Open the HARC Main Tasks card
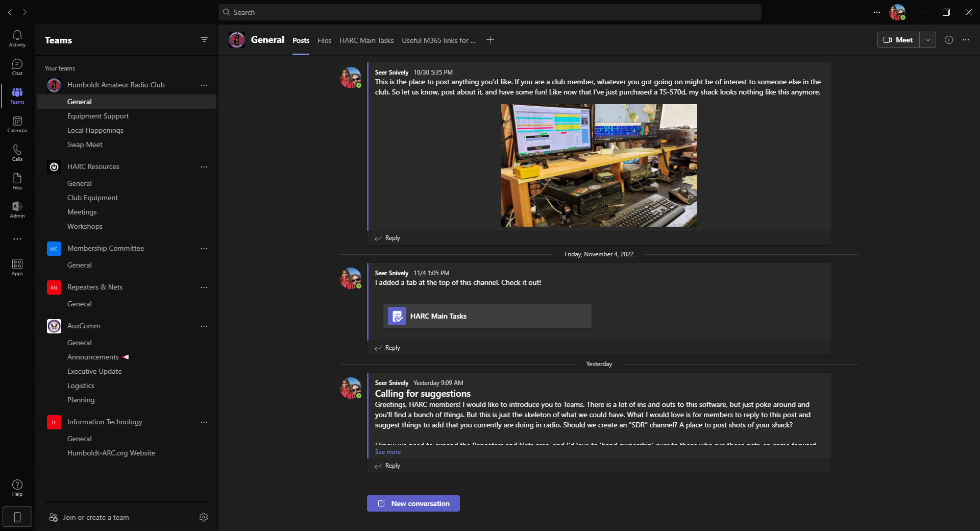The image size is (980, 531). pos(487,316)
